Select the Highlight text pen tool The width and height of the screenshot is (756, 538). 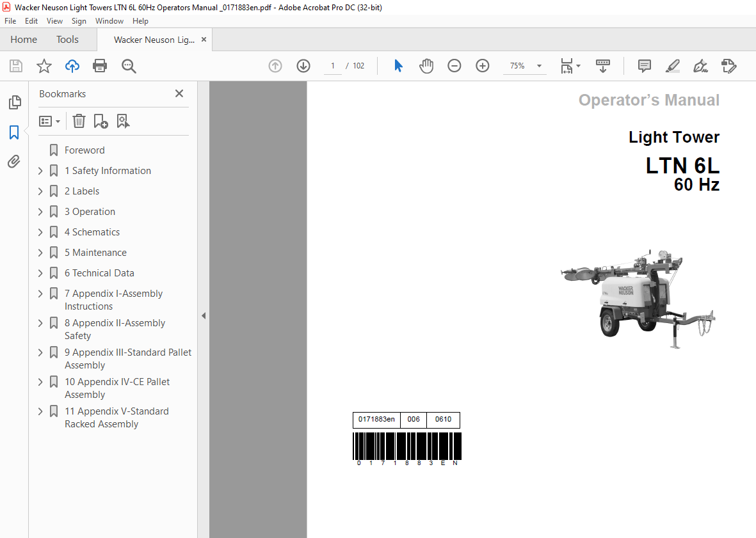[673, 66]
